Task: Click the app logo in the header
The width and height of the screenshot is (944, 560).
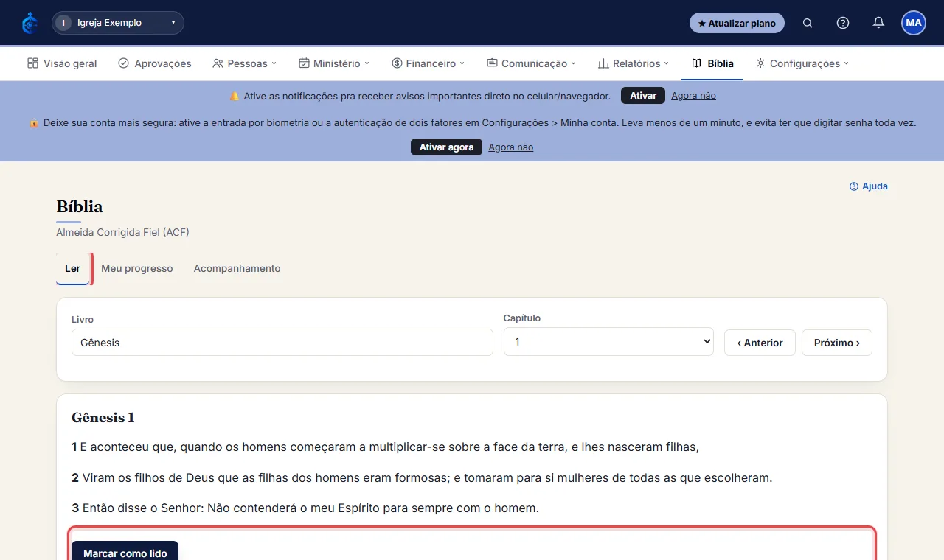Action: tap(29, 23)
